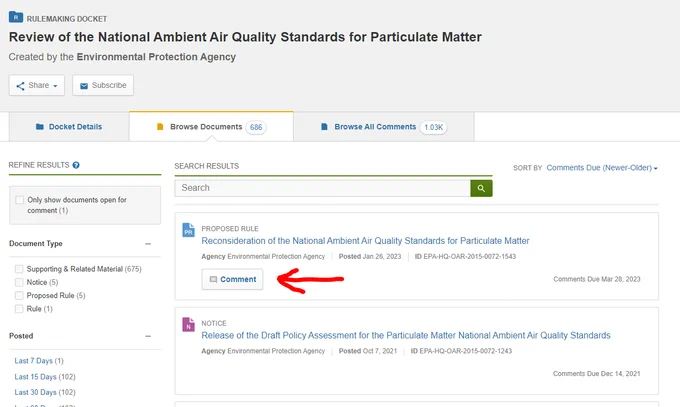The width and height of the screenshot is (680, 407).
Task: Click ID EPA-HQ-OAR-2015-0072-1543 text
Action: (x=465, y=256)
